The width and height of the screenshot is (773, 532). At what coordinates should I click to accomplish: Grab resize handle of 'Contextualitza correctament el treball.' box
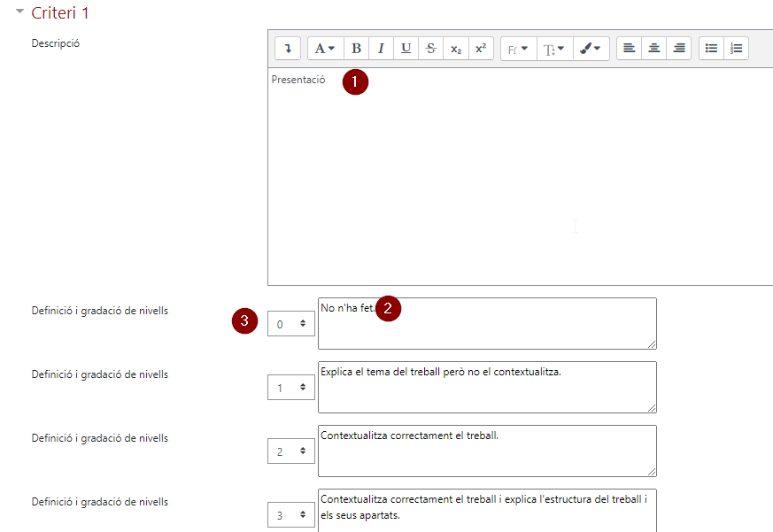[652, 471]
